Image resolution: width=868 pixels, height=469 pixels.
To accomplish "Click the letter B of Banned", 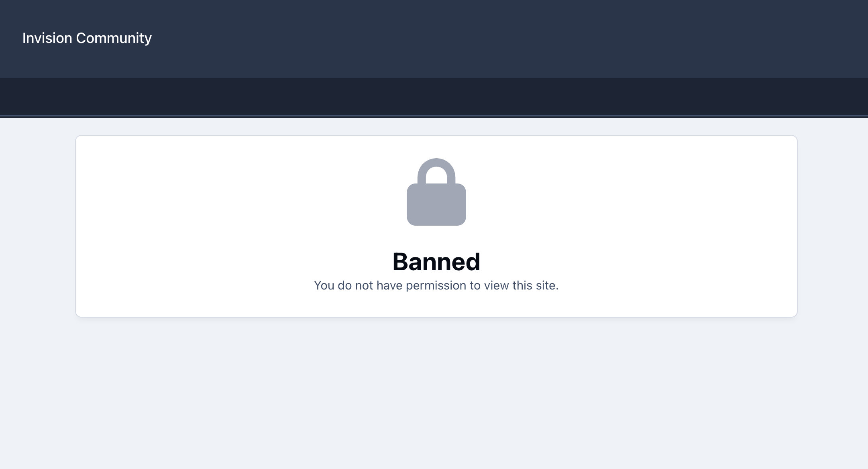I will pyautogui.click(x=401, y=261).
